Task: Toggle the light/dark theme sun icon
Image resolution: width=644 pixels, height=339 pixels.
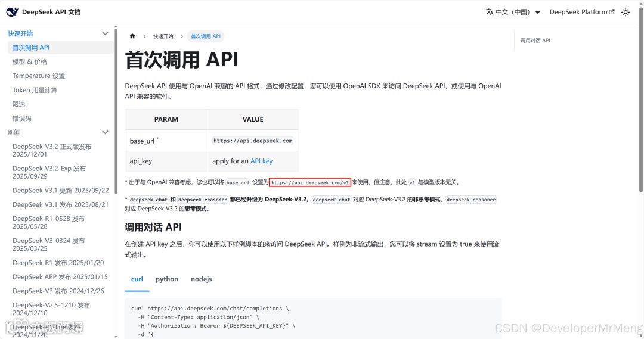Action: pos(625,12)
